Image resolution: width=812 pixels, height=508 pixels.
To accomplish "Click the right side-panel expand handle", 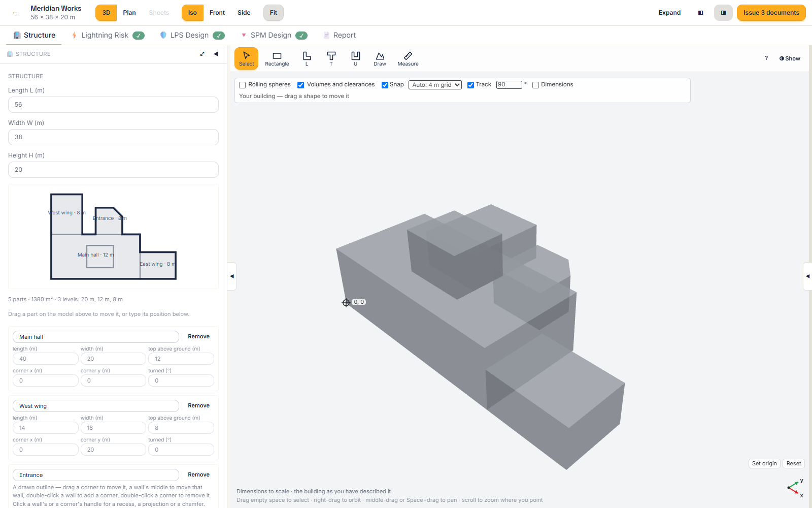I will click(807, 276).
